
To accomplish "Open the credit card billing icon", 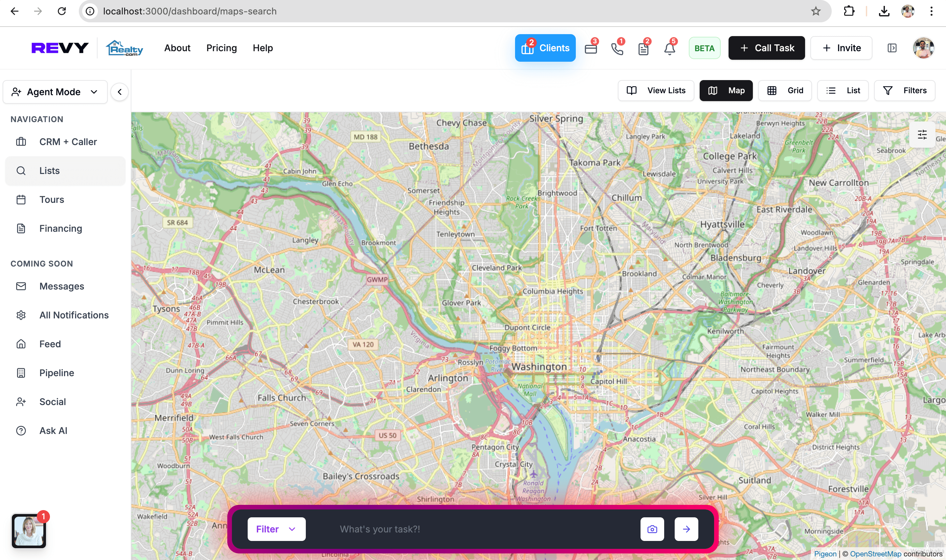I will [x=591, y=49].
